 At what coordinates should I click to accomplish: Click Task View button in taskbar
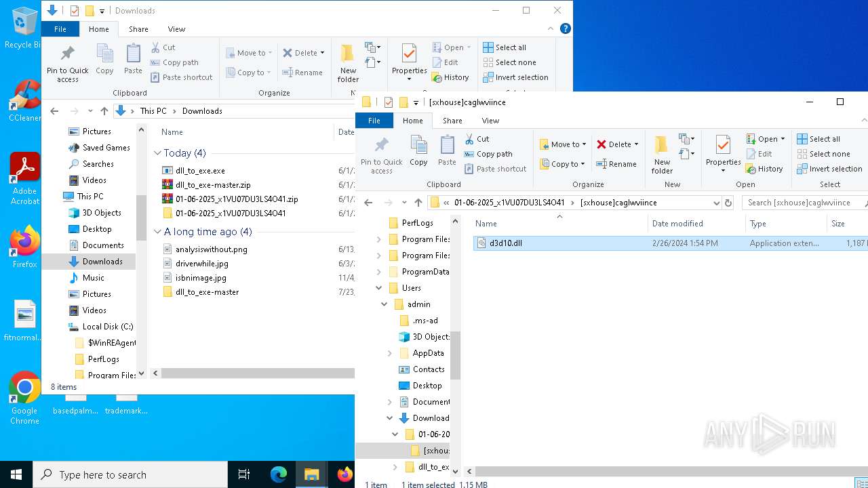(x=244, y=474)
